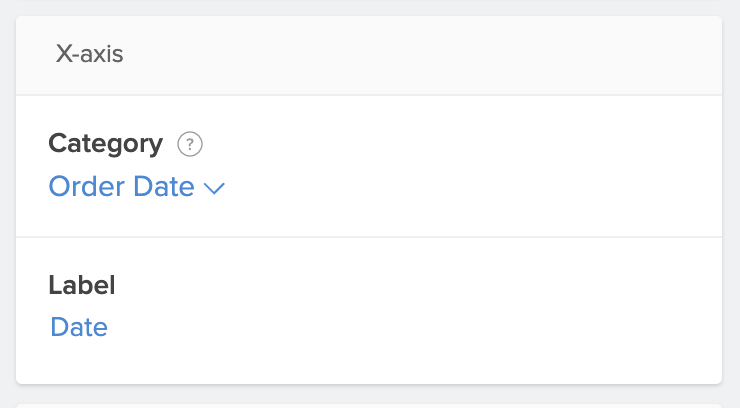Click the X-axis title text
740x408 pixels.
pyautogui.click(x=89, y=54)
